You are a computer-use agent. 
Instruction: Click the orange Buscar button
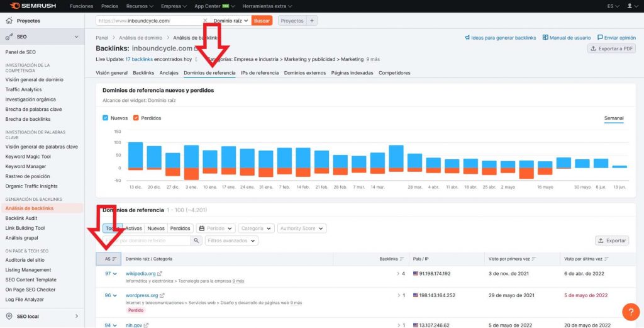click(262, 21)
